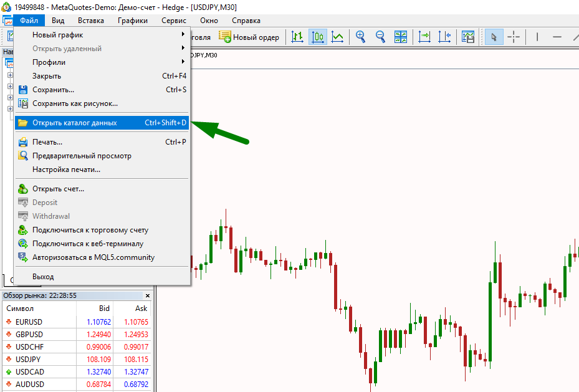Zoom in on the chart
The height and width of the screenshot is (392, 579).
[360, 37]
